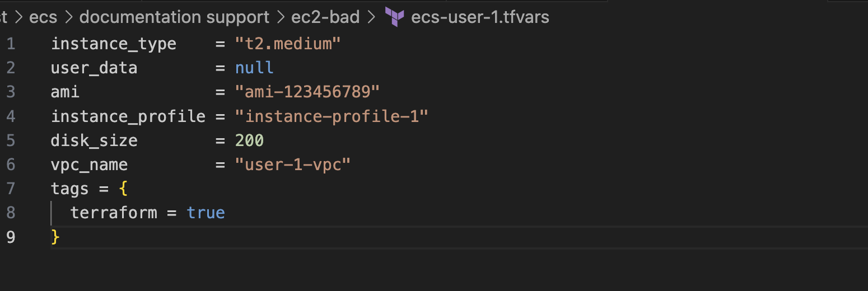Click chevron between ecs and documentation support
Screen dimensions: 868x291
[69, 17]
